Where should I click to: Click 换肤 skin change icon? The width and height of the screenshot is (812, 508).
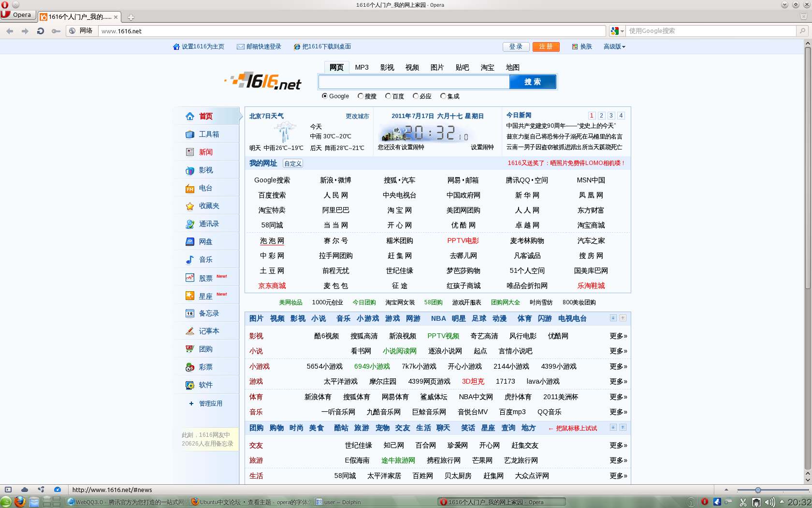(x=575, y=46)
